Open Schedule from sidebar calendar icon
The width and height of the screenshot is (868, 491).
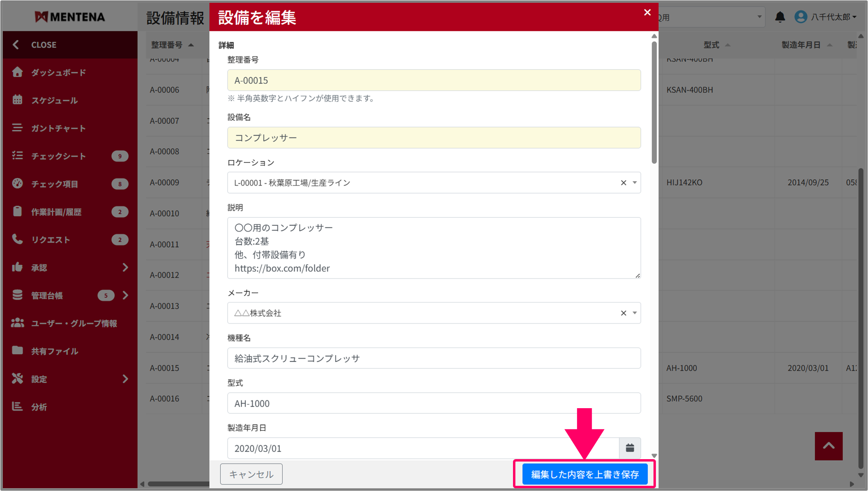17,100
